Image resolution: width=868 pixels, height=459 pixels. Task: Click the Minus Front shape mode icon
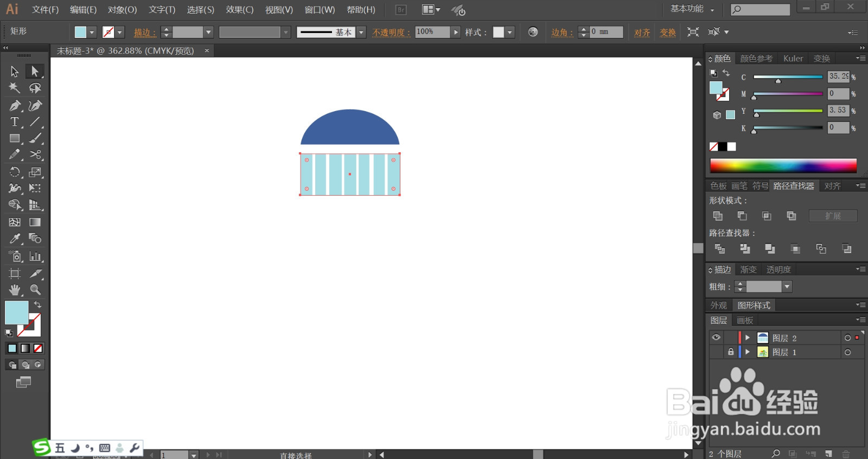[x=742, y=216]
